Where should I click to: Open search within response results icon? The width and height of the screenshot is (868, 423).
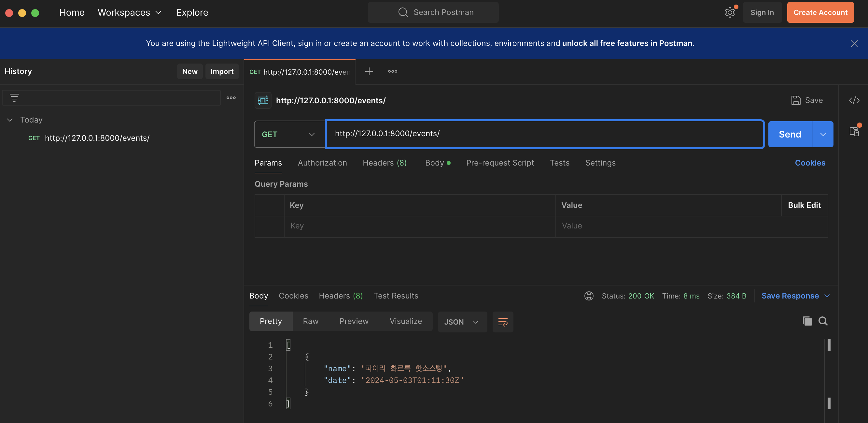tap(823, 321)
